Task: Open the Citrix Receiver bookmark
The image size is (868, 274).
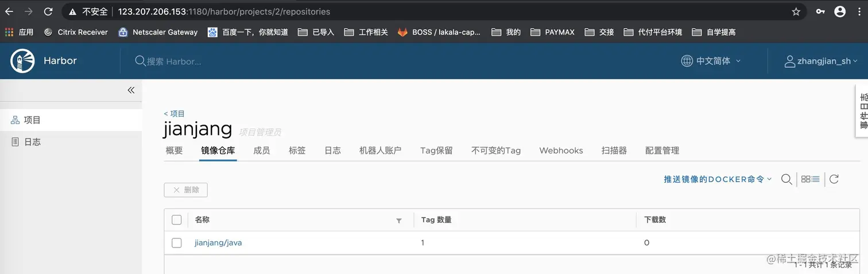Action: [76, 32]
